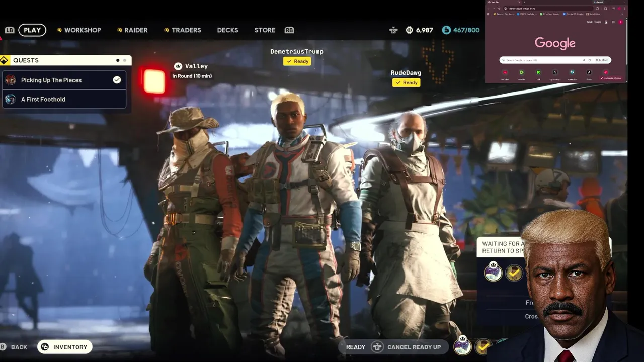Viewport: 644px width, 362px height.
Task: Click the In Round (10 min) status
Action: [192, 76]
